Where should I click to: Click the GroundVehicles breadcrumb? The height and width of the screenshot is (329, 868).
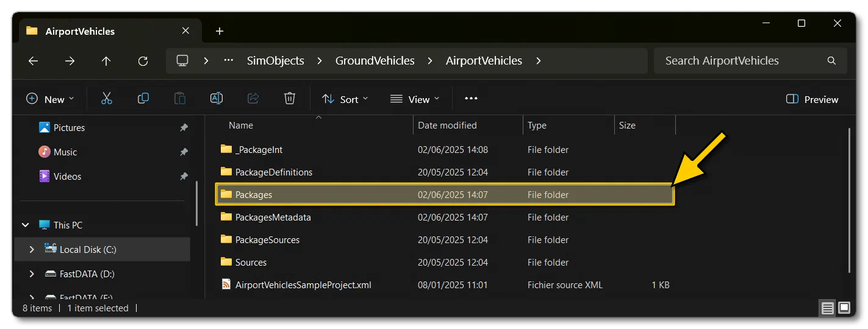(x=375, y=61)
